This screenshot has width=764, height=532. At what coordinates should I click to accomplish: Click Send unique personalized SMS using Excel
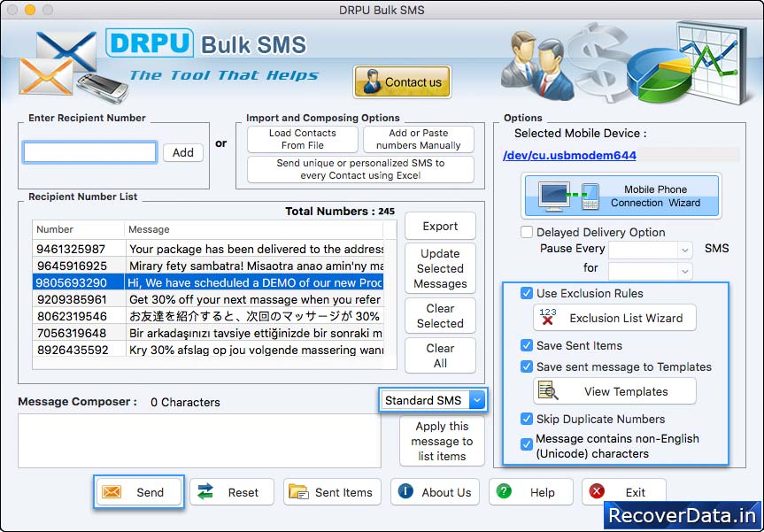tap(360, 169)
